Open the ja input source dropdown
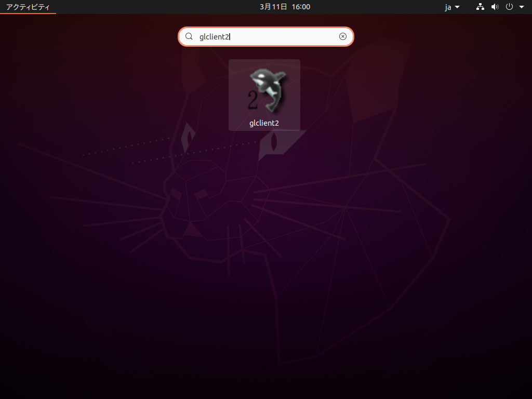Viewport: 532px width, 399px height. point(452,7)
